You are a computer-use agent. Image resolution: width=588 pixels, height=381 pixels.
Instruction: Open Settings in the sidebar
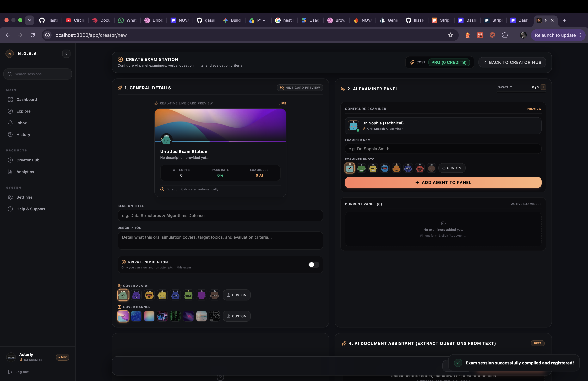[38, 197]
